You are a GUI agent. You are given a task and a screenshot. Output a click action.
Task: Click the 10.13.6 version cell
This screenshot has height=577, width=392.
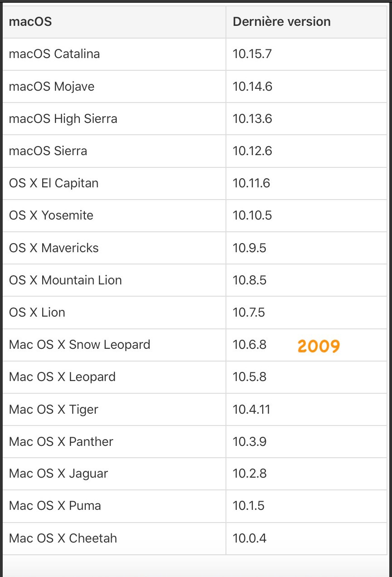(252, 119)
